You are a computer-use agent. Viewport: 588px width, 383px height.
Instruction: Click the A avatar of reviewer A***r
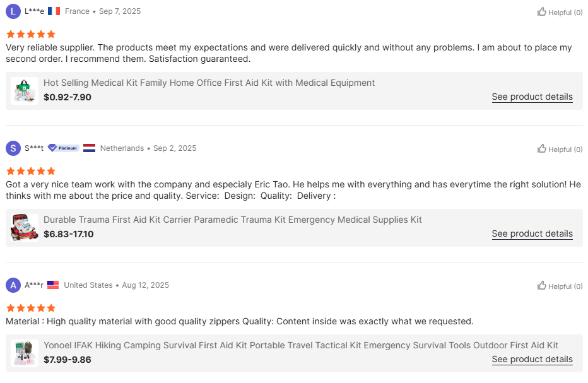[13, 285]
